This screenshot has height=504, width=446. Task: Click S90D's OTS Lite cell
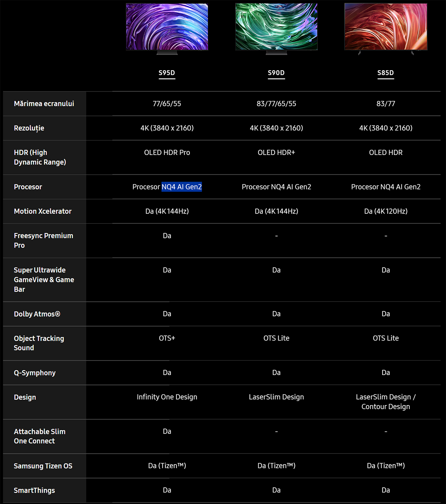277,338
